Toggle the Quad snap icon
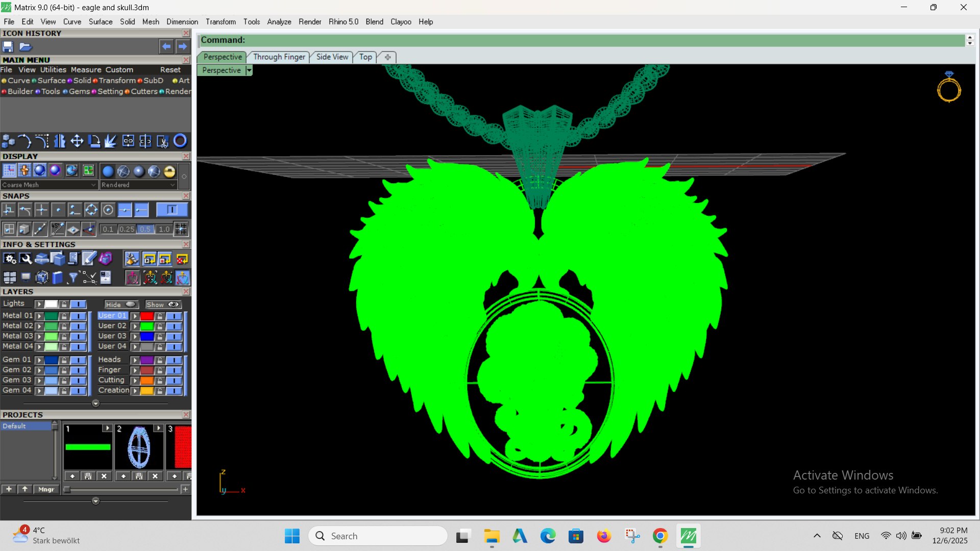 pos(91,210)
